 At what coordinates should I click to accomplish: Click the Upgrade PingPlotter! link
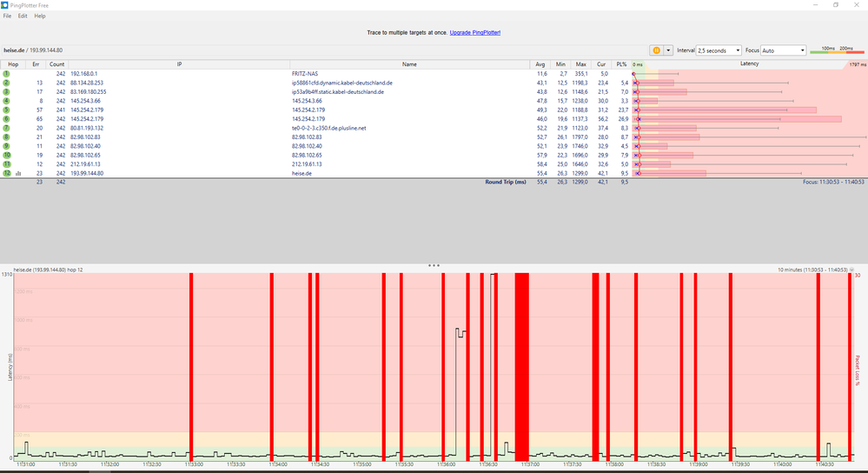pyautogui.click(x=474, y=32)
